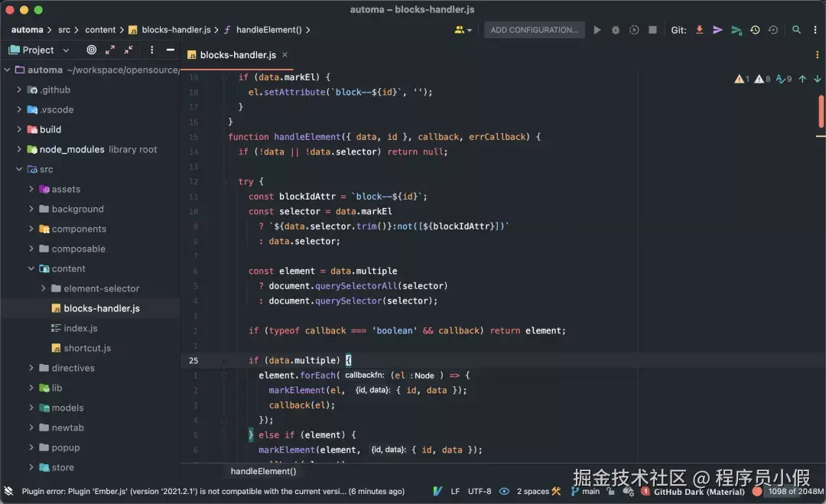This screenshot has height=504, width=826.
Task: Toggle tool windows icon in status bar corner
Action: (8, 491)
